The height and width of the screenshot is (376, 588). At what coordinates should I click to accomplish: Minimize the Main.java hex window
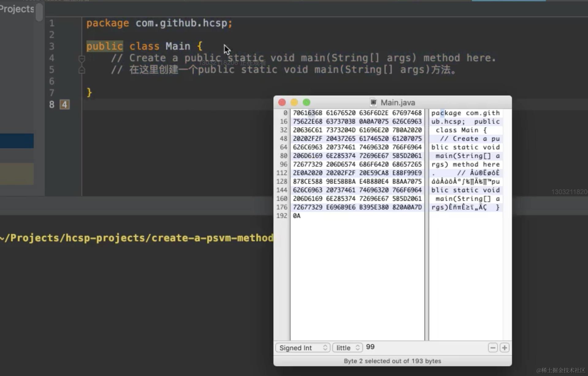(294, 102)
